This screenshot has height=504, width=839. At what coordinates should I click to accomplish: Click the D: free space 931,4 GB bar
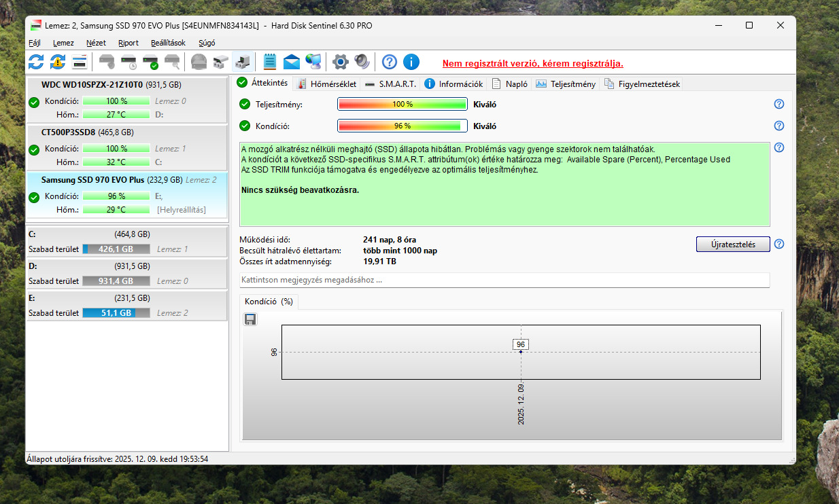[x=116, y=281]
